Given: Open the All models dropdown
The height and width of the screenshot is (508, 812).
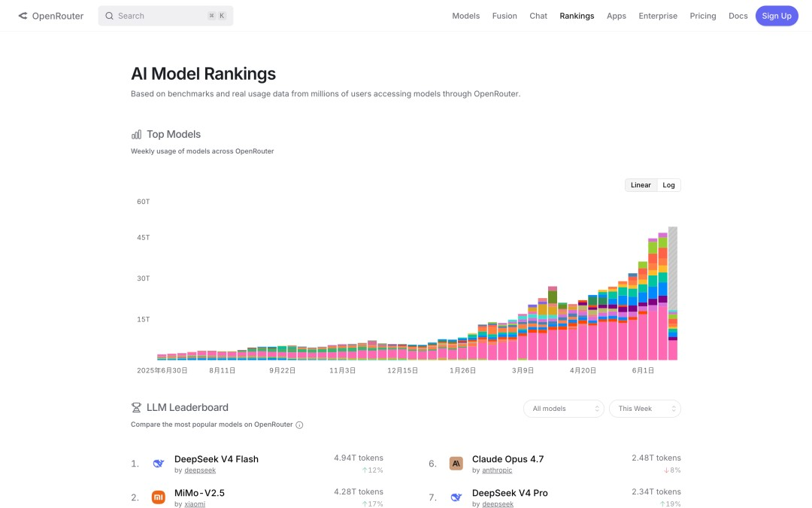Looking at the screenshot, I should pyautogui.click(x=563, y=409).
